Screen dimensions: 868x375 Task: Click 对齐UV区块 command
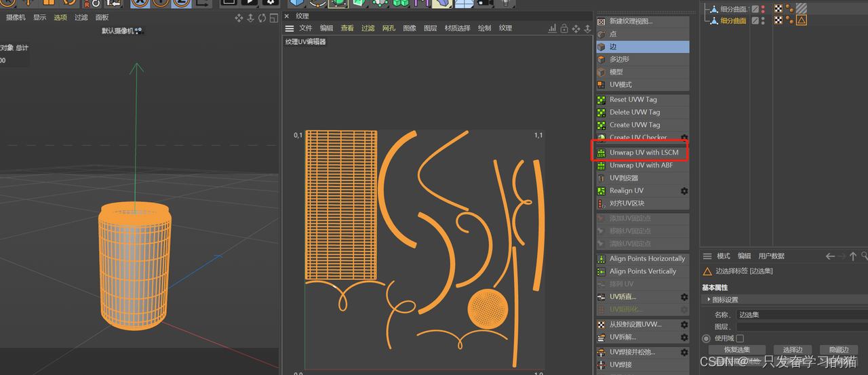tap(642, 203)
